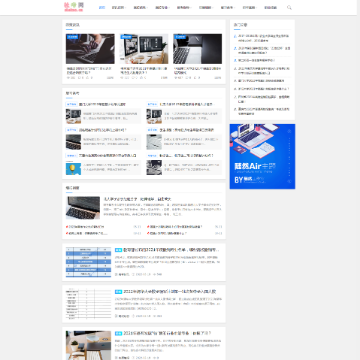Open the laptop keyboard thumbnail in third section

(x=83, y=208)
